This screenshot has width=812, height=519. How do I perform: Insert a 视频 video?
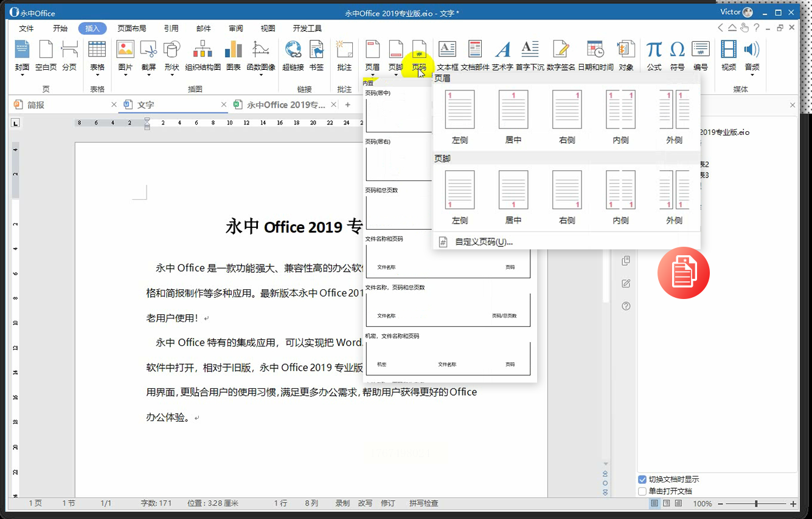(x=729, y=50)
